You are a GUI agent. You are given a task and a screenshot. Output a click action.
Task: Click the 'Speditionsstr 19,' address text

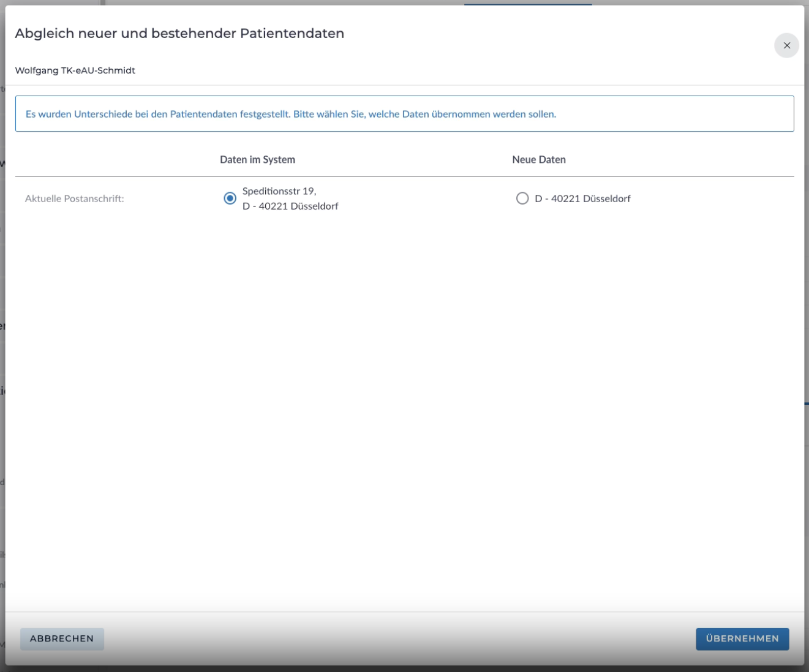279,191
